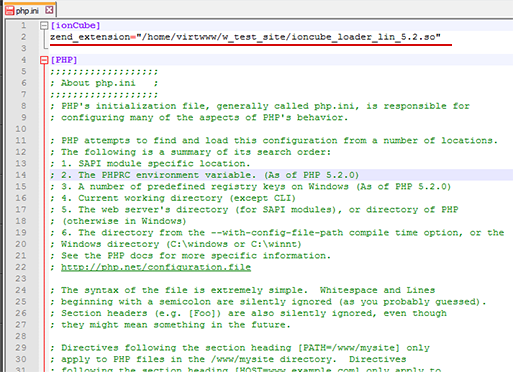This screenshot has width=513, height=372.
Task: Click the red fold margin line beside line 10
Action: tap(44, 129)
